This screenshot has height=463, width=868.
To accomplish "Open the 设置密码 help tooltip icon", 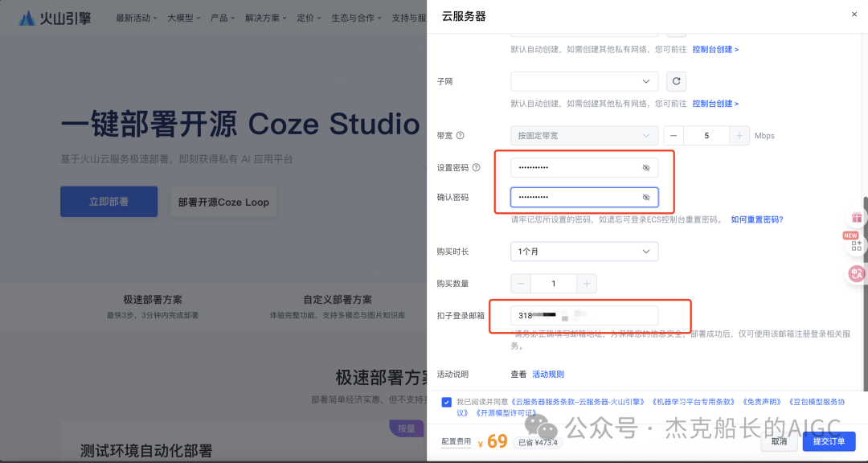I will (476, 168).
